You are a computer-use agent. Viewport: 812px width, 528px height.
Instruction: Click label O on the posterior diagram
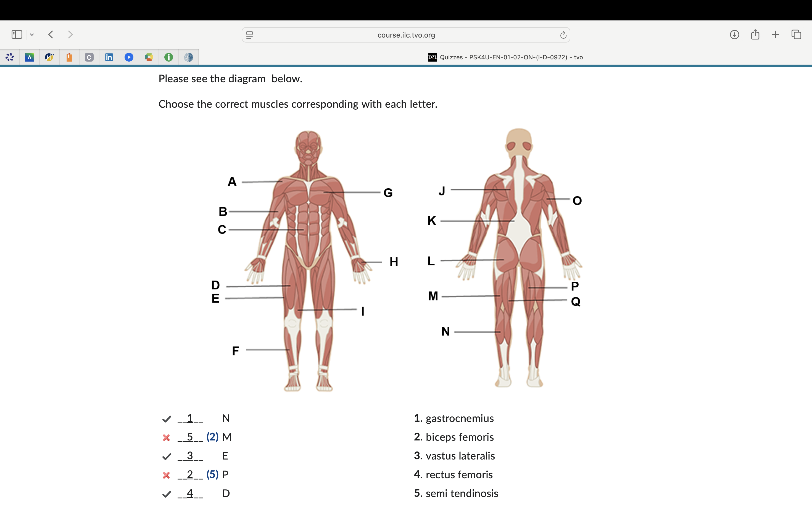pyautogui.click(x=577, y=200)
